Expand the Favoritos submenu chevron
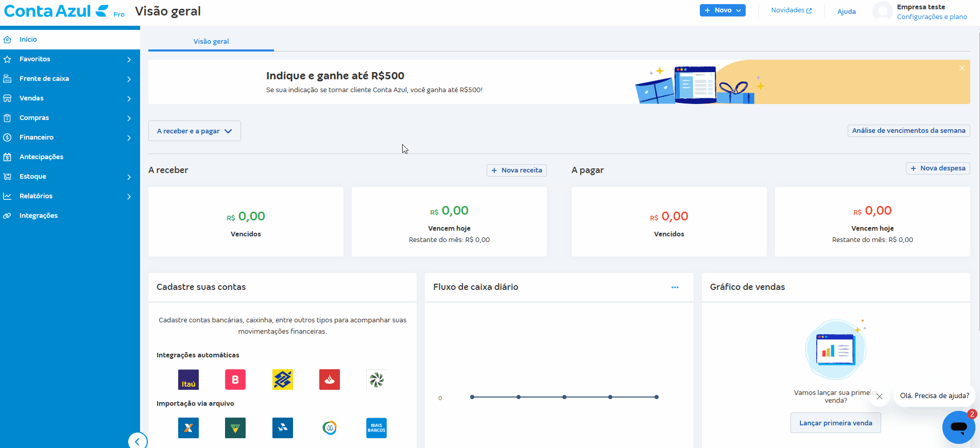The height and width of the screenshot is (448, 980). [129, 60]
